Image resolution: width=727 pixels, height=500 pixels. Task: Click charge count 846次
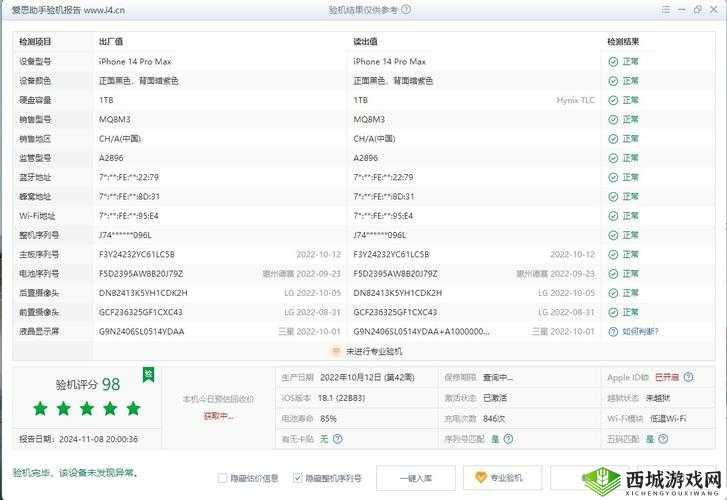494,419
